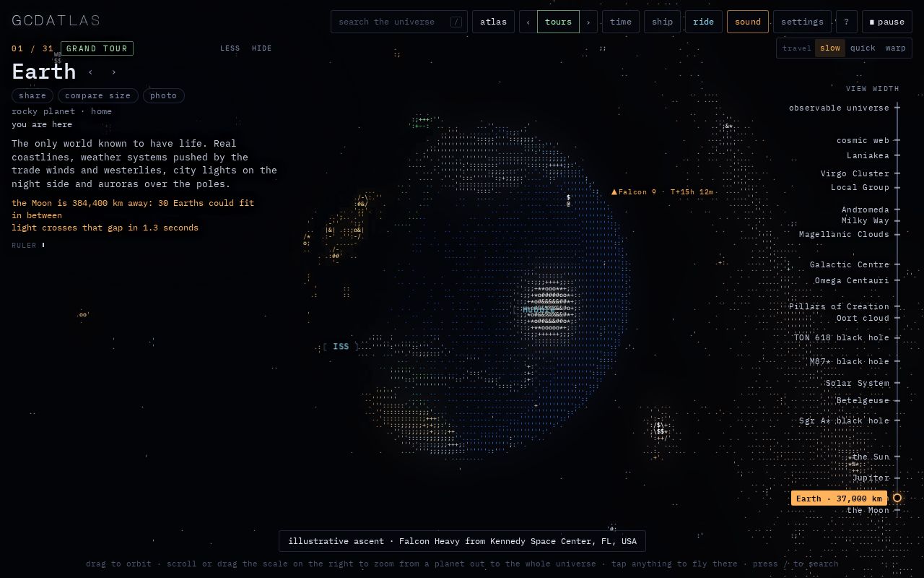
Task: Toggle ride mode
Action: pyautogui.click(x=703, y=22)
